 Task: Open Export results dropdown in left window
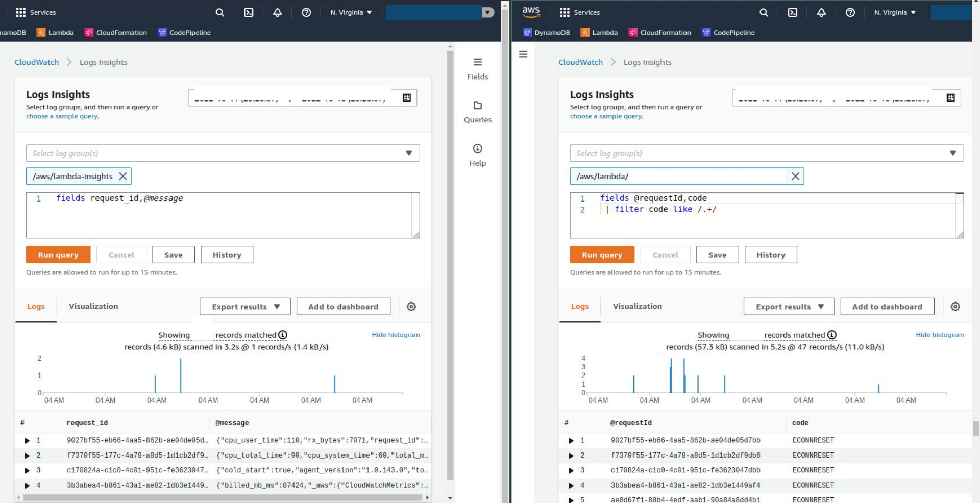245,307
